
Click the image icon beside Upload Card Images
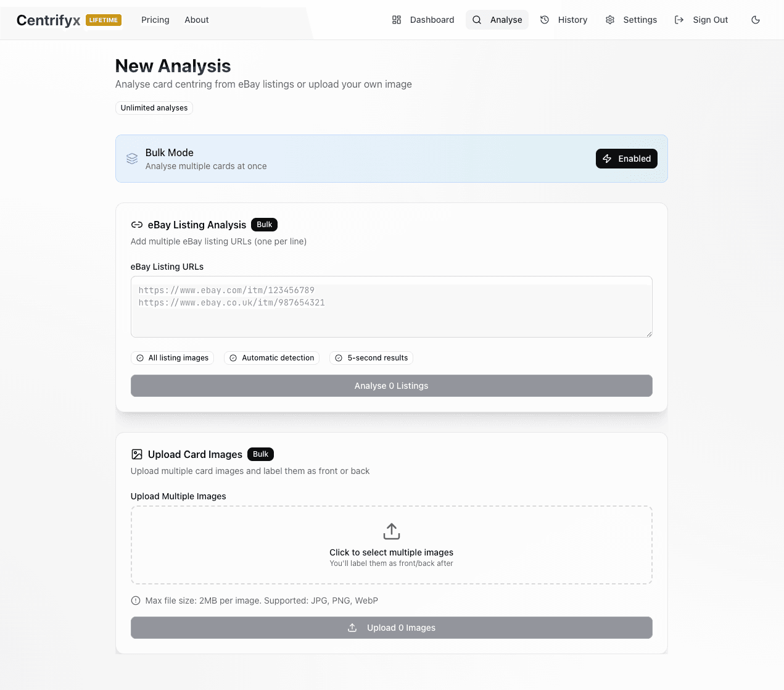137,454
